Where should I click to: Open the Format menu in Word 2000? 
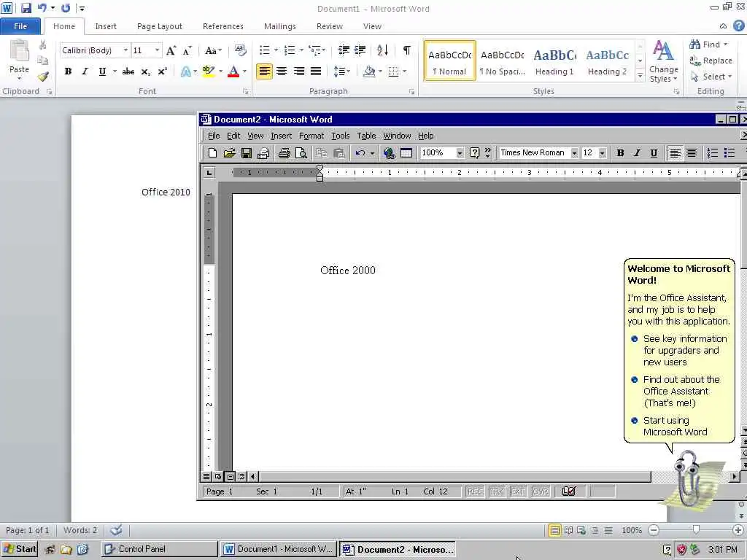click(x=311, y=136)
